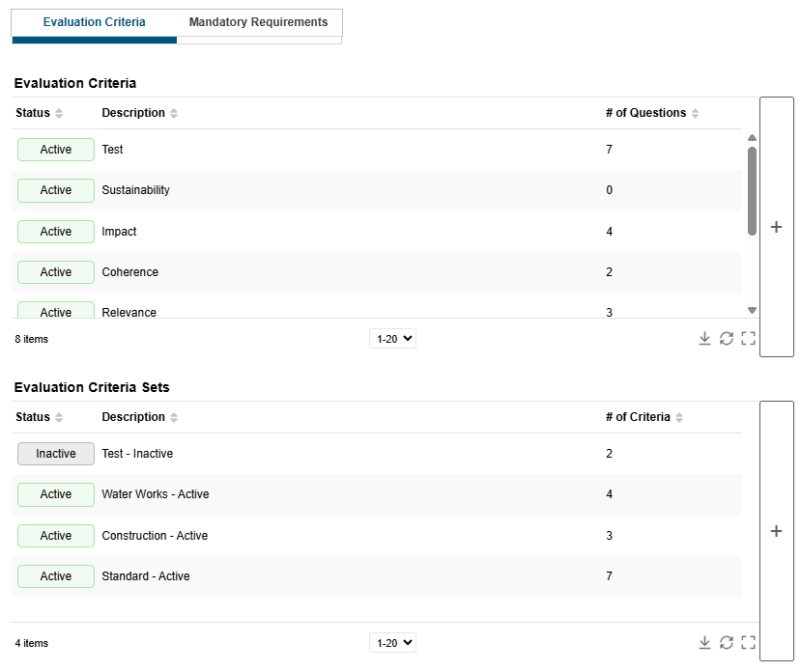Expand Evaluation Criteria table to fullscreen

pos(749,338)
